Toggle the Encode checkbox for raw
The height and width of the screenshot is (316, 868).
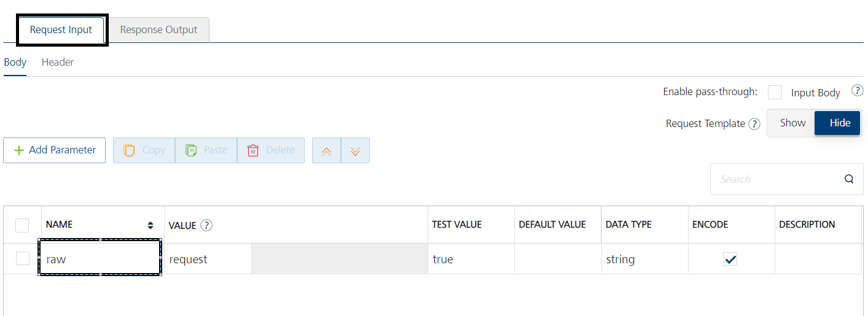tap(730, 260)
